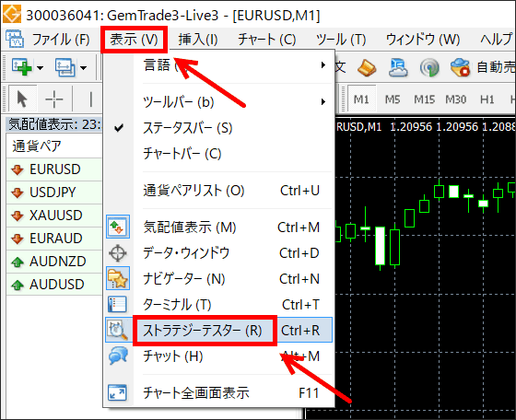Viewport: 516px width, 420px height.
Task: Select the cursor arrow tool
Action: (x=22, y=99)
